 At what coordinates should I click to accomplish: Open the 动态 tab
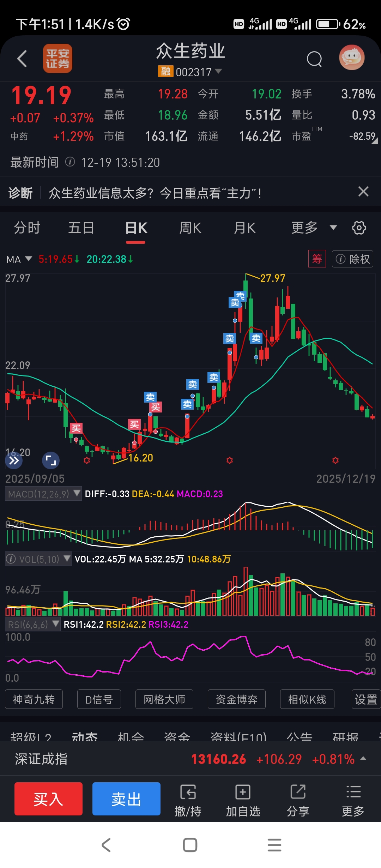coord(85,736)
